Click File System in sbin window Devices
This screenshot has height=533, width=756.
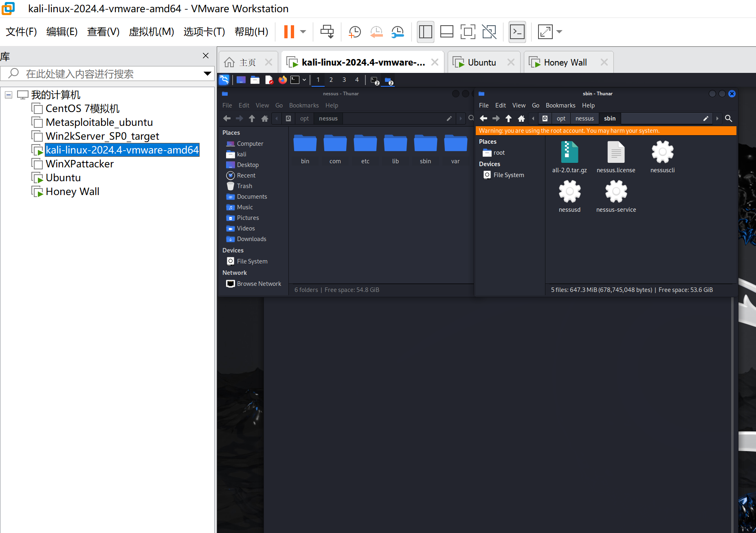504,175
